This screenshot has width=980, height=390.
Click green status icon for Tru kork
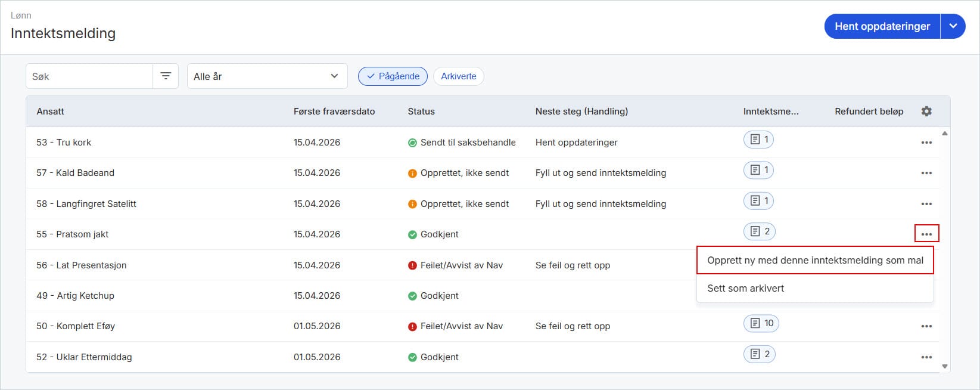412,143
